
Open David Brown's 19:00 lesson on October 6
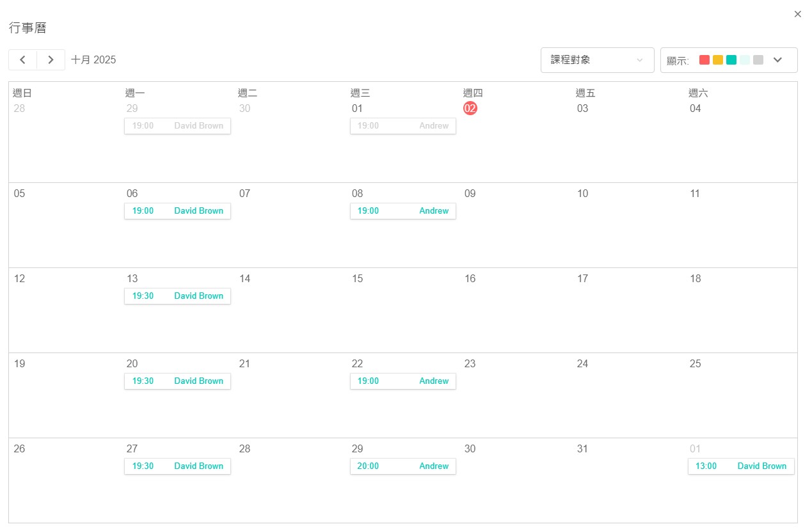[177, 211]
